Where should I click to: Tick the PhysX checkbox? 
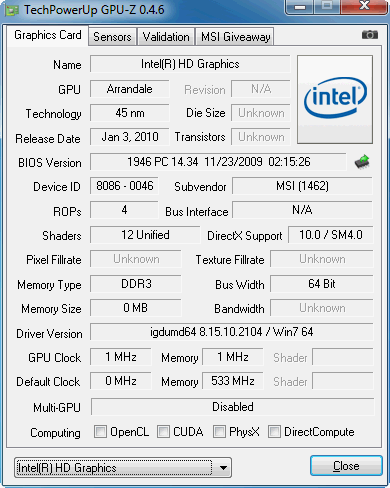pos(219,432)
